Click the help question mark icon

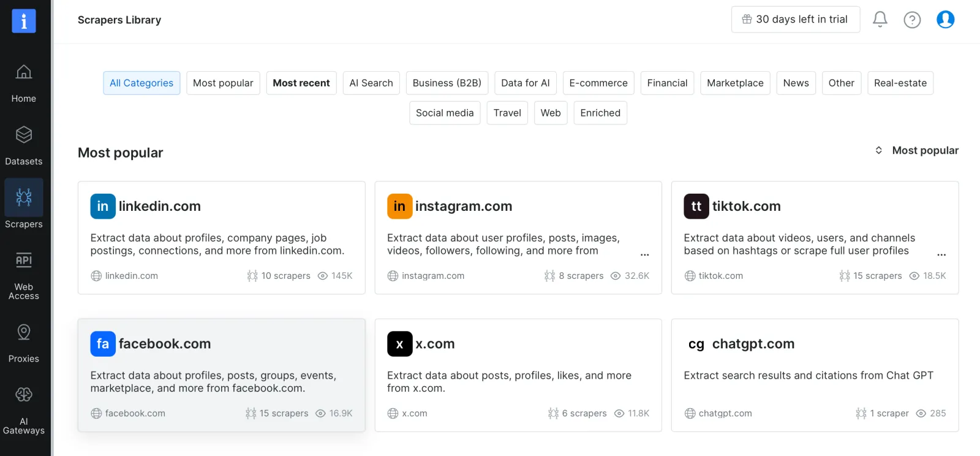click(912, 20)
